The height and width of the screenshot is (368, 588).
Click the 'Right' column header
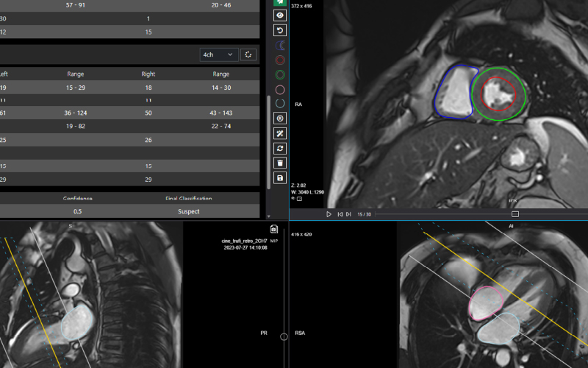point(148,74)
